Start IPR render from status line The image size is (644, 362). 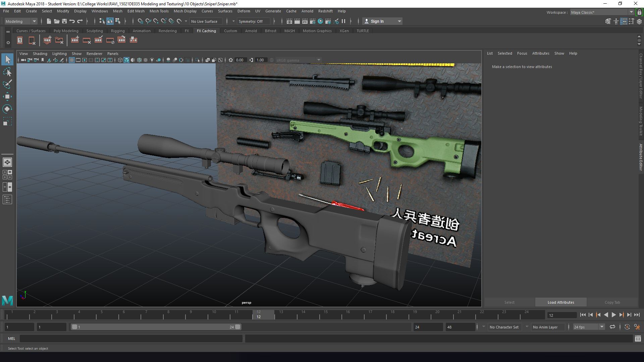pos(305,21)
